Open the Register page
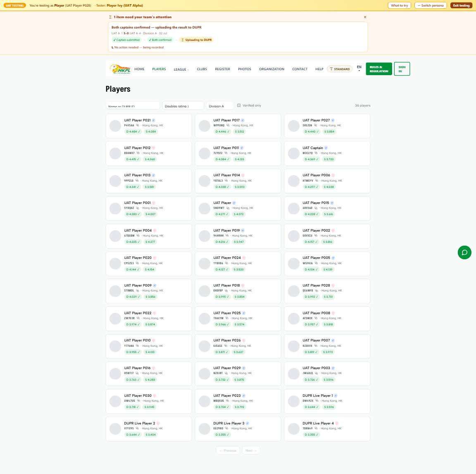The image size is (476, 474). pyautogui.click(x=223, y=69)
